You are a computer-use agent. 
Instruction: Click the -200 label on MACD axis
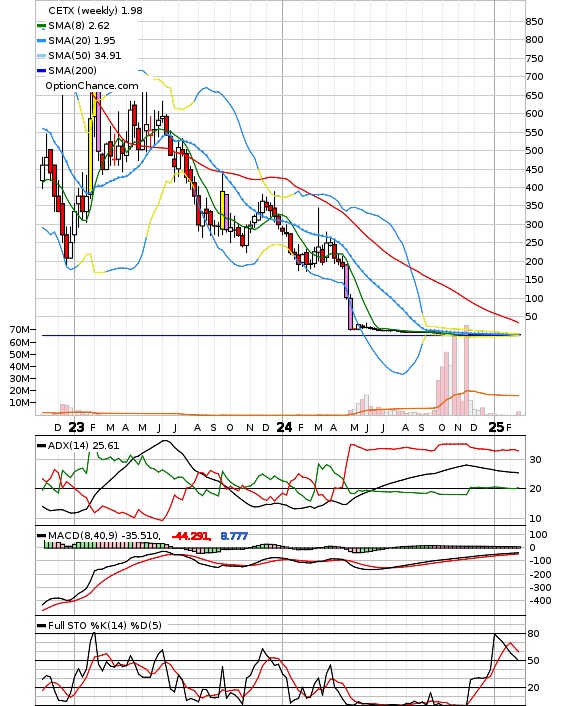538,575
